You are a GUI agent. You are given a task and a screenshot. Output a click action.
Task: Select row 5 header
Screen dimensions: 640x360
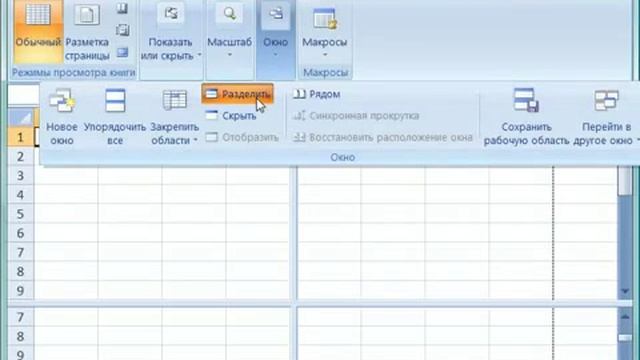[20, 214]
